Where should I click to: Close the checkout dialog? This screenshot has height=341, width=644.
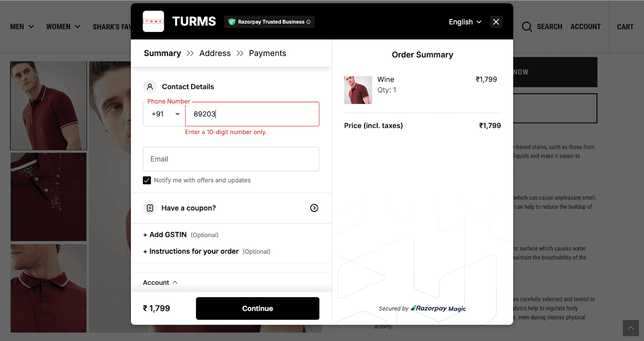[x=496, y=22]
